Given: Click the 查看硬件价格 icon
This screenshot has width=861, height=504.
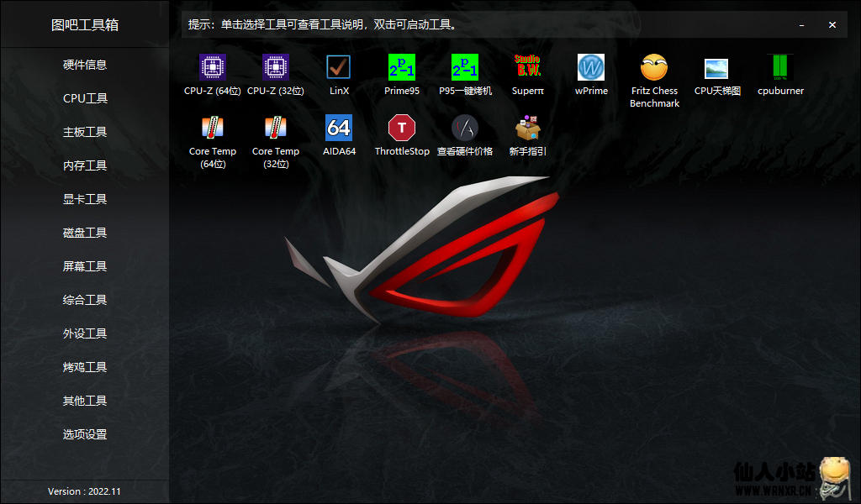Looking at the screenshot, I should click(x=465, y=128).
